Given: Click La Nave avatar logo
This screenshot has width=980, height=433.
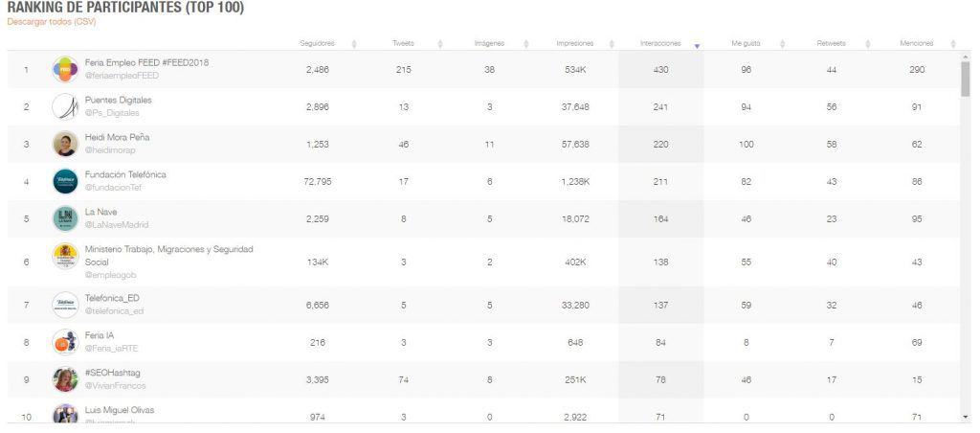Looking at the screenshot, I should tap(66, 218).
